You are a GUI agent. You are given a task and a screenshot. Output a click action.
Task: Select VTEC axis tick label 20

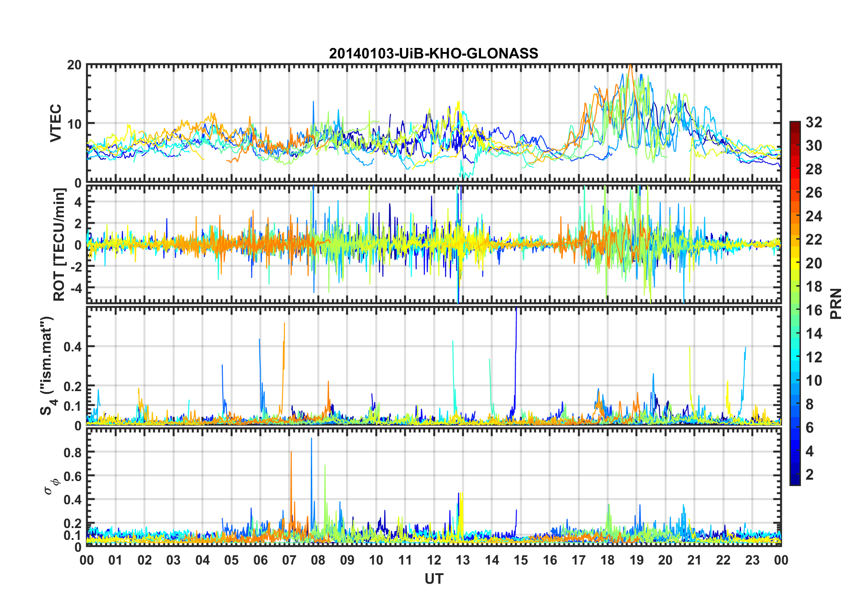[74, 65]
